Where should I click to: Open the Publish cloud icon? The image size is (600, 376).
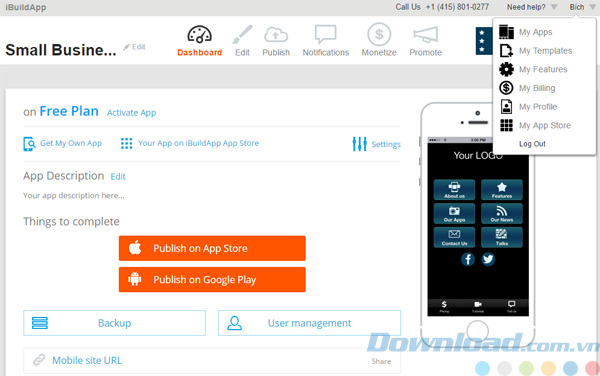(x=276, y=35)
